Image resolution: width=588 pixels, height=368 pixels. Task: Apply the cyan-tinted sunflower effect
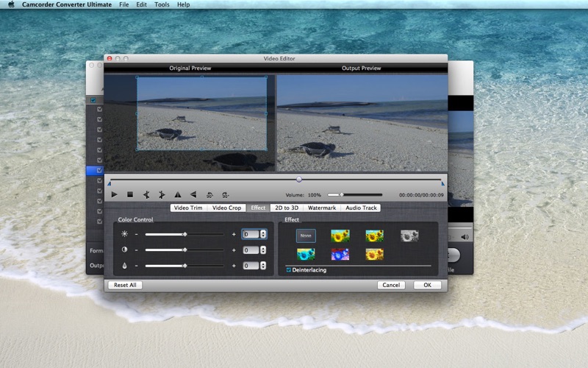[x=306, y=254]
